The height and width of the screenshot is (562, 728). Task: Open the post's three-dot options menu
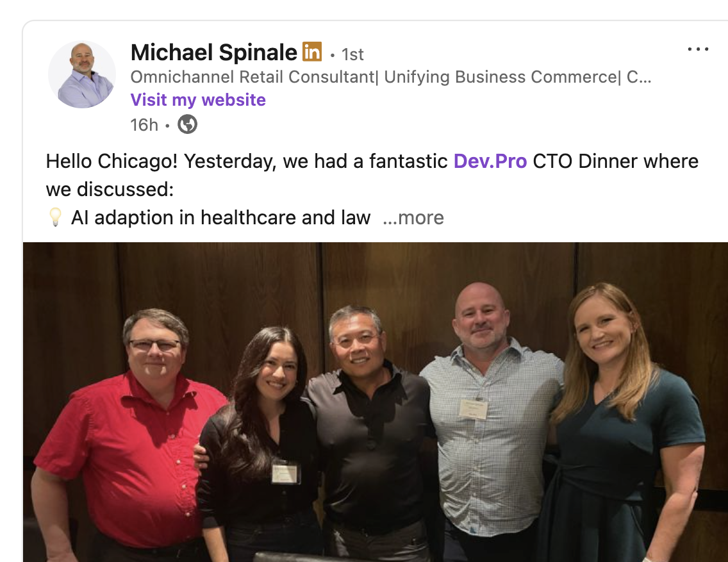click(698, 49)
